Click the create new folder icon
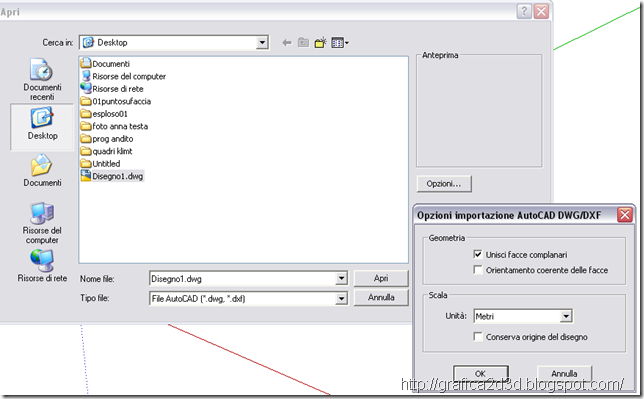644x399 pixels. click(x=320, y=42)
